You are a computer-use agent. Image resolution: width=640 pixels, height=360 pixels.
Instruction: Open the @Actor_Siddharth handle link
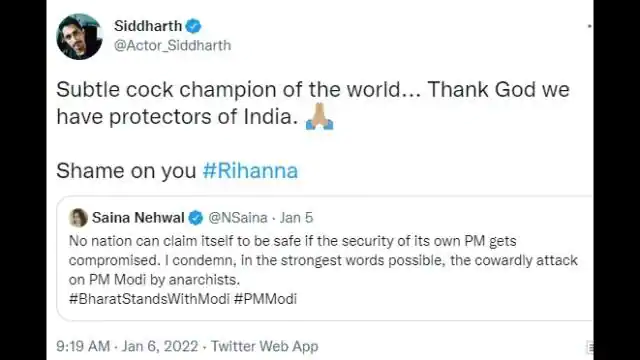coord(172,45)
